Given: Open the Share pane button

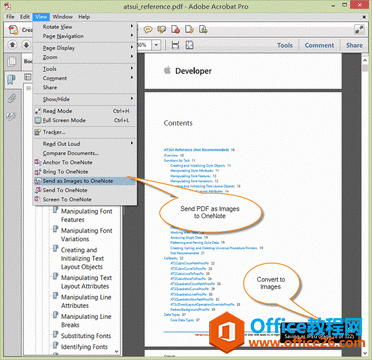Looking at the screenshot, I should coord(354,45).
